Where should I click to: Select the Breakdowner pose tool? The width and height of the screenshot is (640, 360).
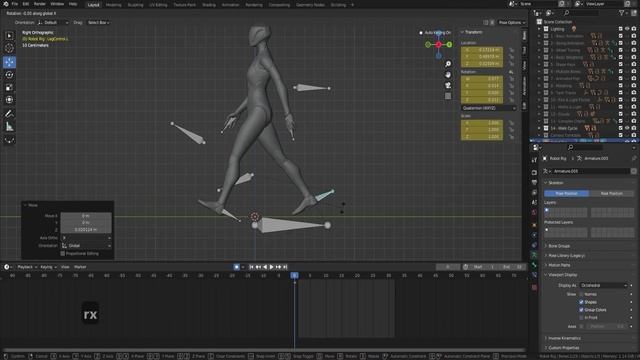click(x=9, y=140)
